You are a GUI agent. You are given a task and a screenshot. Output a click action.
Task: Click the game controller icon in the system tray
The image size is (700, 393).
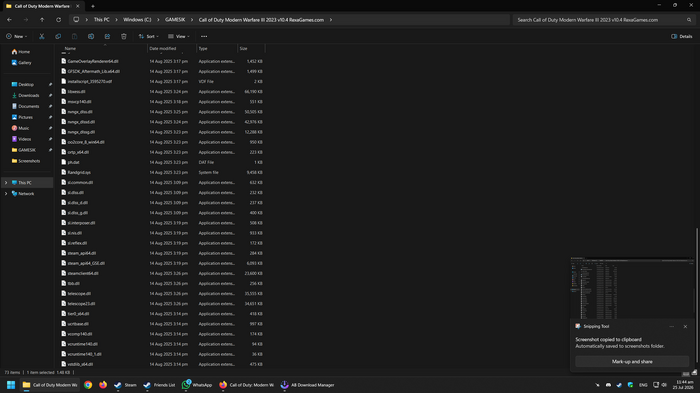click(x=608, y=385)
